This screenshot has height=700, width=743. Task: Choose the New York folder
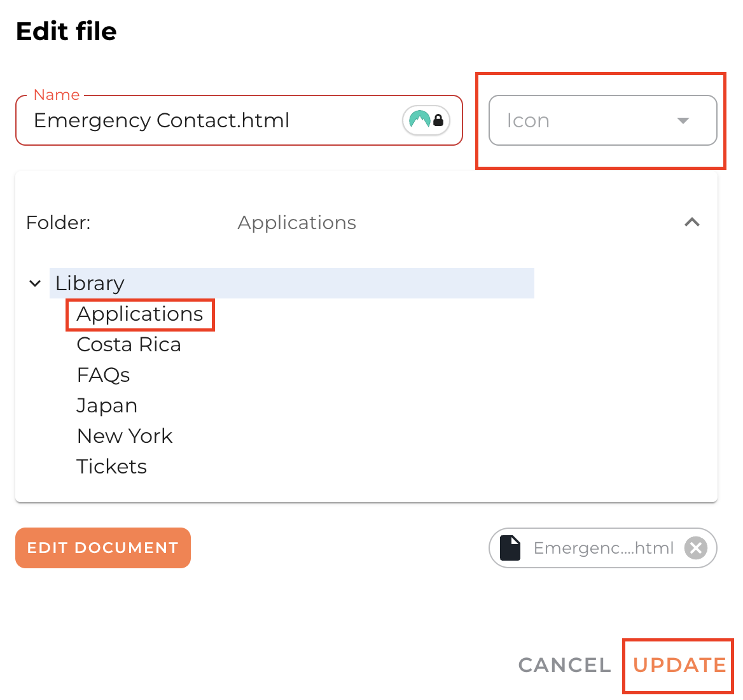pos(125,436)
